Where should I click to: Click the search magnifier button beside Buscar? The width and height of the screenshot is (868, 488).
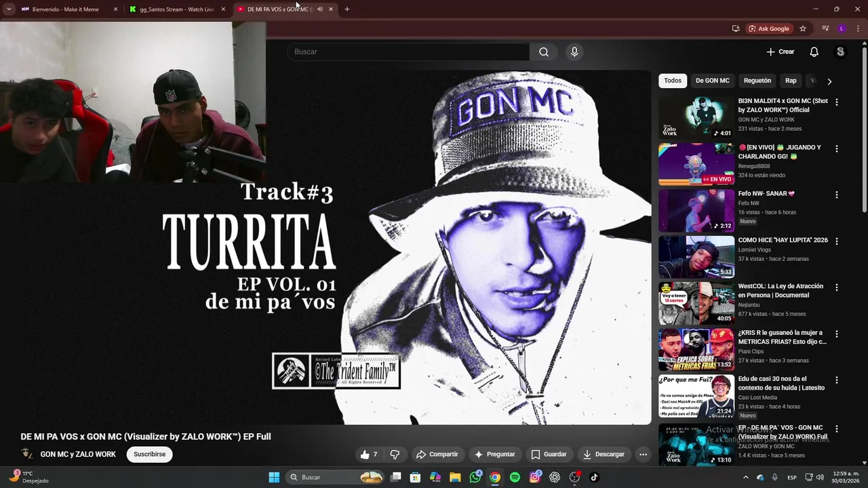point(544,52)
